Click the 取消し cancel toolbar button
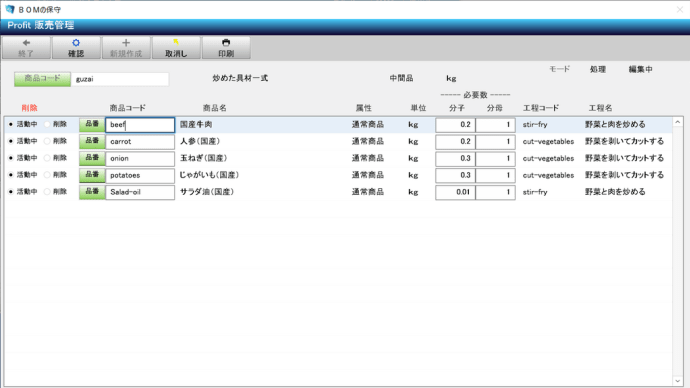The height and width of the screenshot is (388, 690). click(176, 48)
